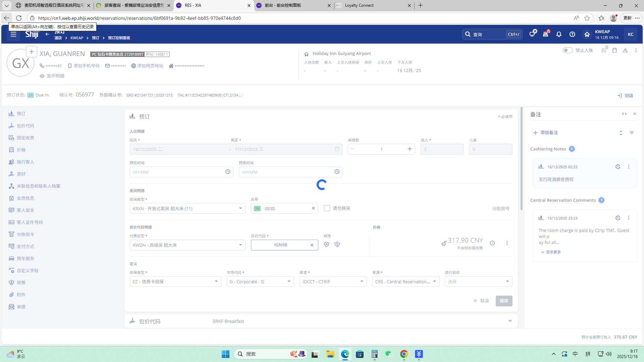Open the 担保类型 CC dropdown
The image size is (644, 362).
(216, 282)
